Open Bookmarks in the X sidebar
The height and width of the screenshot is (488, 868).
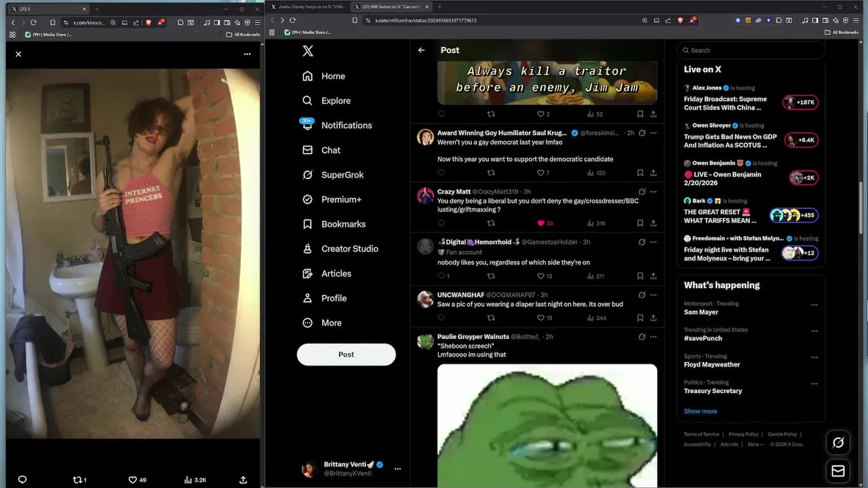click(x=334, y=224)
